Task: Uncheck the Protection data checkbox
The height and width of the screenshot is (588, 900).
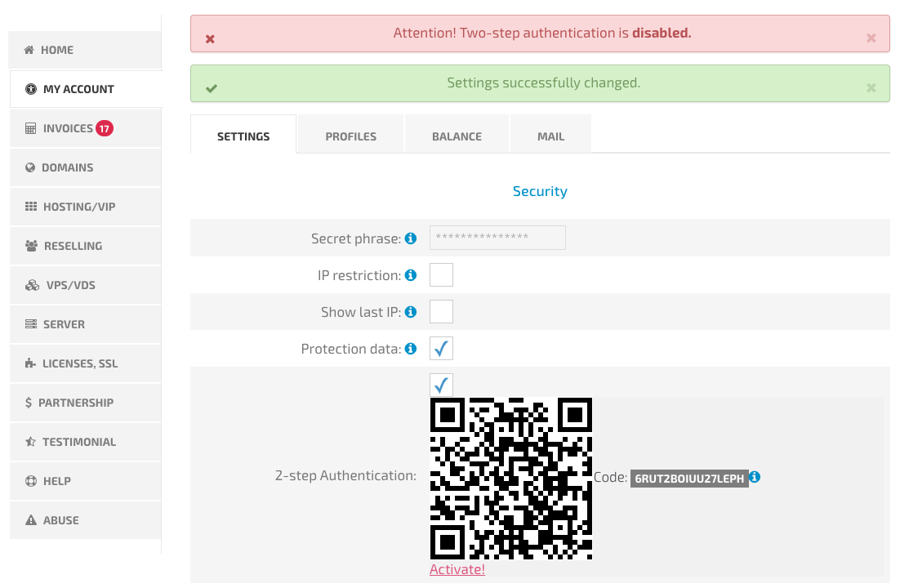Action: [441, 349]
